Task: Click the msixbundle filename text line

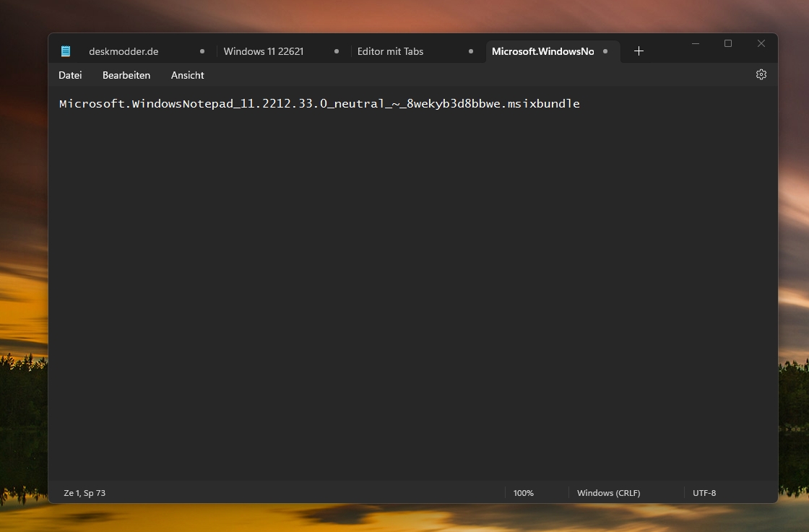Action: click(x=319, y=103)
